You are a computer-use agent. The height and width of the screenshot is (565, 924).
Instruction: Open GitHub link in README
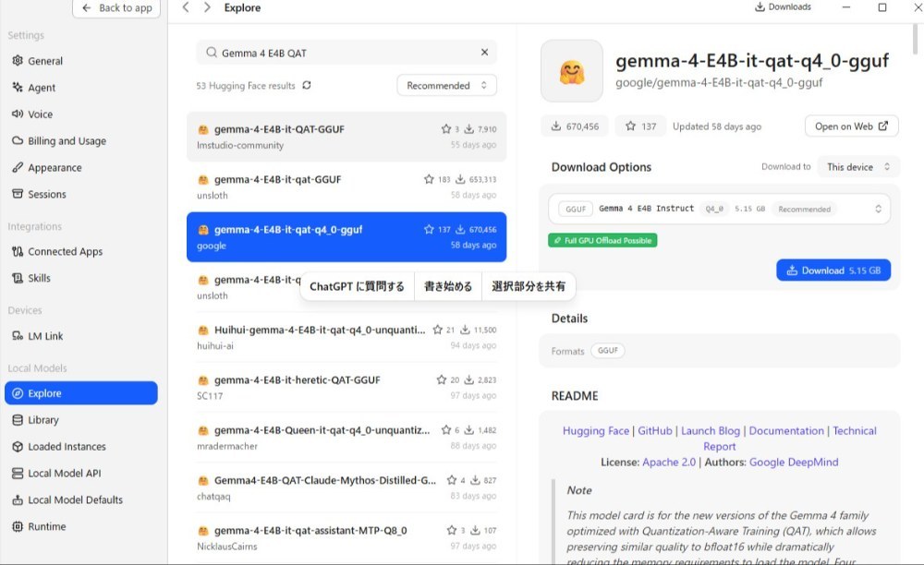(655, 431)
